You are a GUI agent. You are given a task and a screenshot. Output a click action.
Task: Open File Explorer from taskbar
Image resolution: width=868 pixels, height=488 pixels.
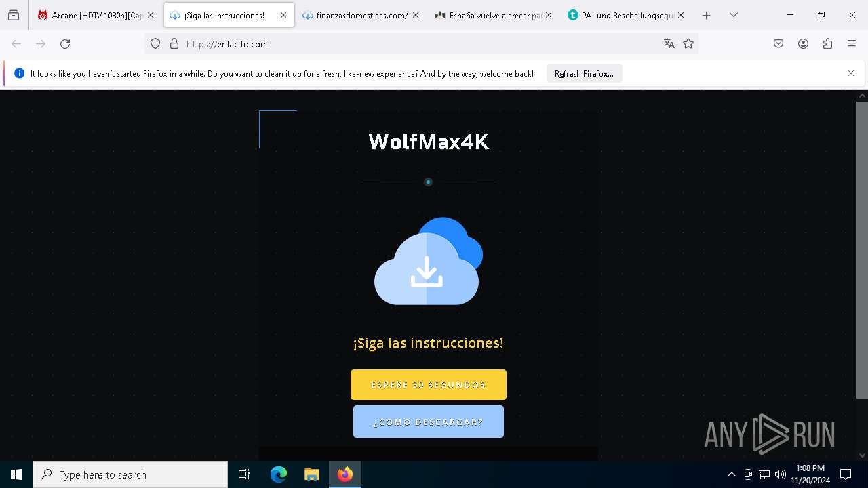tap(311, 474)
